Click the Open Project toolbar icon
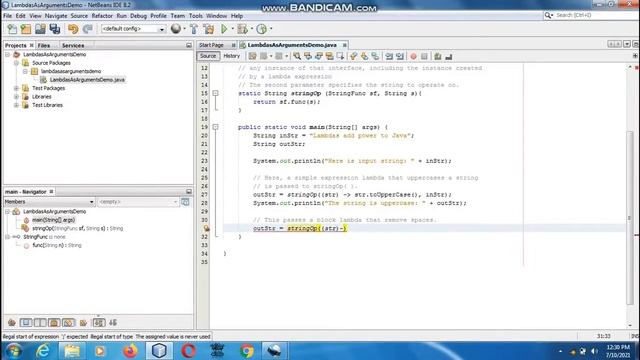 40,29
